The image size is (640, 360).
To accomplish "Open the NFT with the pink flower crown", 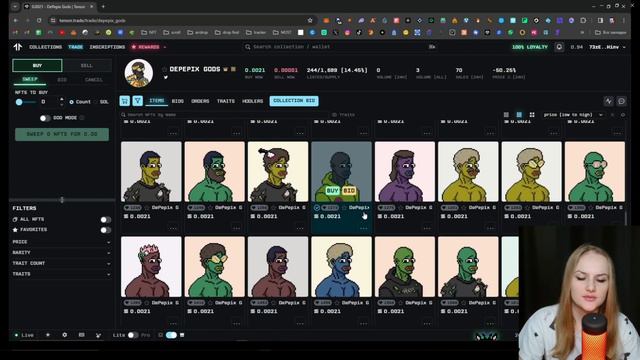I will [151, 267].
